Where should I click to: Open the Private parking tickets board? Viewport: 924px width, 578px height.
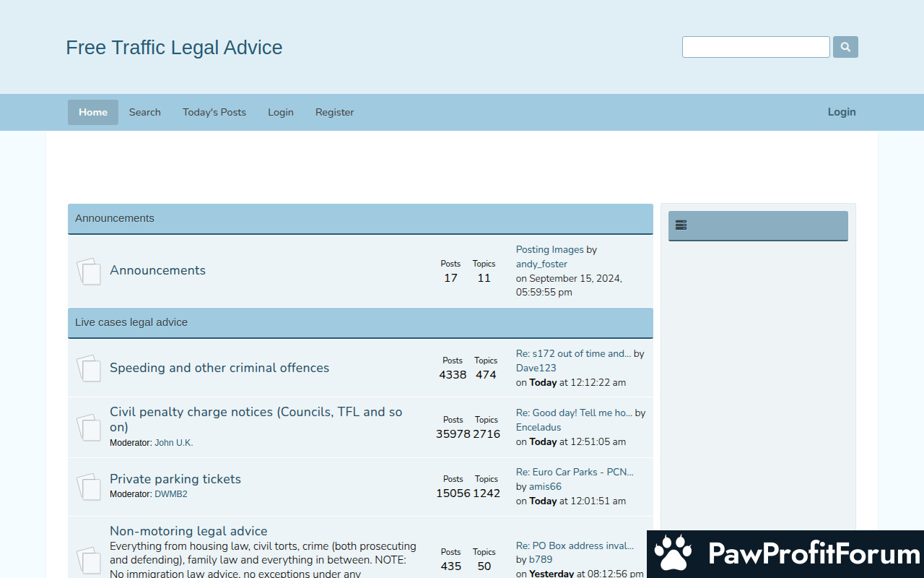coord(175,479)
